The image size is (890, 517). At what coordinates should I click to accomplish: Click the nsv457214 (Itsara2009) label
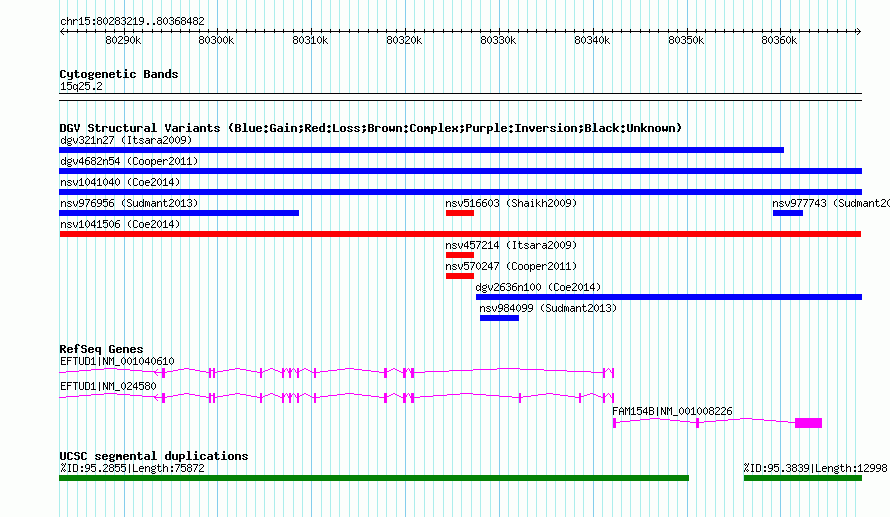pos(511,245)
